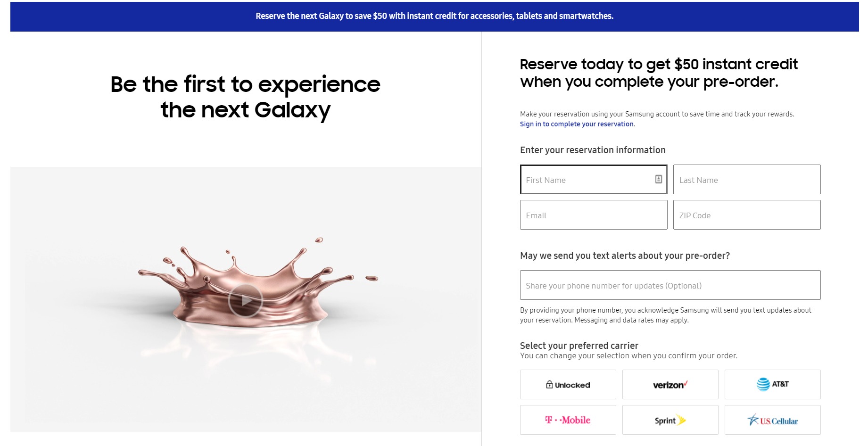
Task: Play the Galaxy teaser video
Action: click(x=245, y=300)
